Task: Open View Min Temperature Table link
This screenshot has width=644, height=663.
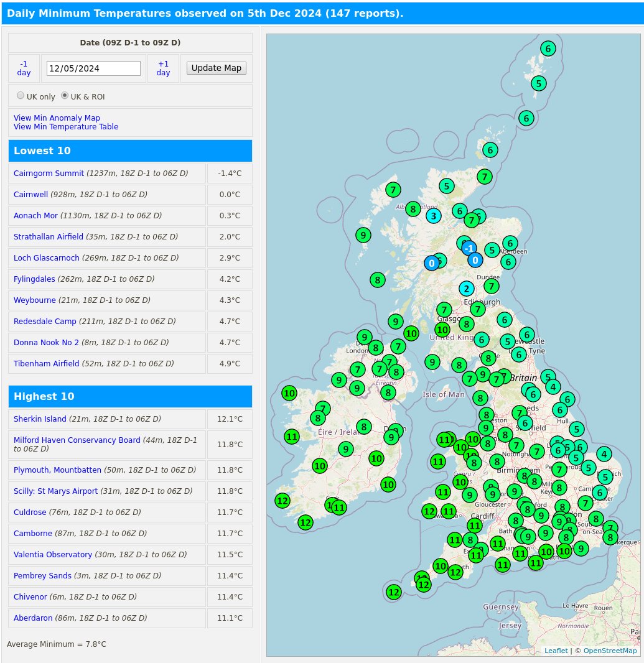Action: coord(66,126)
